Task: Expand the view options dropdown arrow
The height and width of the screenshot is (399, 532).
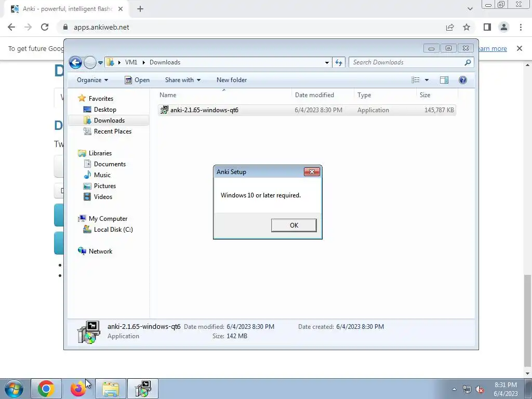Action: [x=427, y=80]
